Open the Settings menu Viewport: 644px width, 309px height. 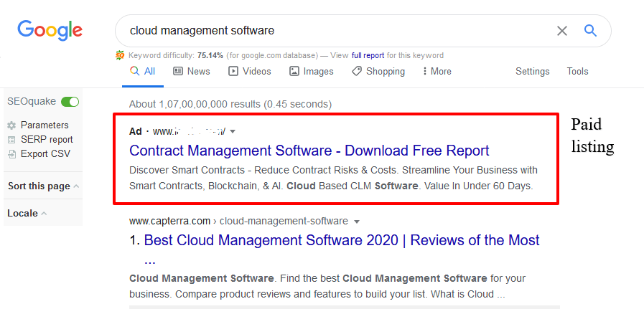coord(532,72)
